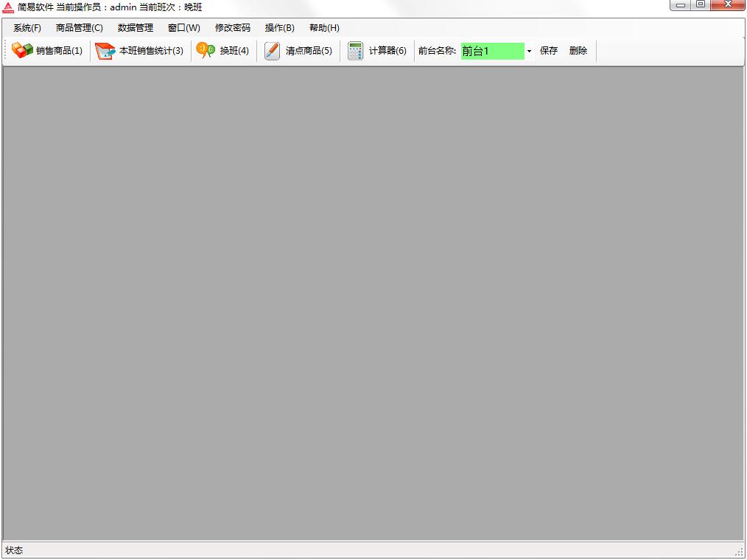Viewport: 747px width, 560px height.
Task: Click the 计算器(6) label text
Action: tap(387, 51)
